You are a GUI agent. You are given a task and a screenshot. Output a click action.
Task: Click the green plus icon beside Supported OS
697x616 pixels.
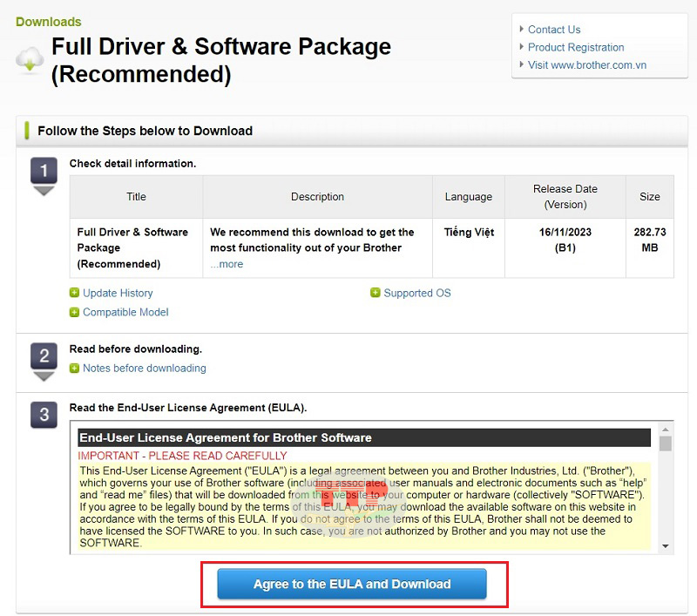point(376,293)
